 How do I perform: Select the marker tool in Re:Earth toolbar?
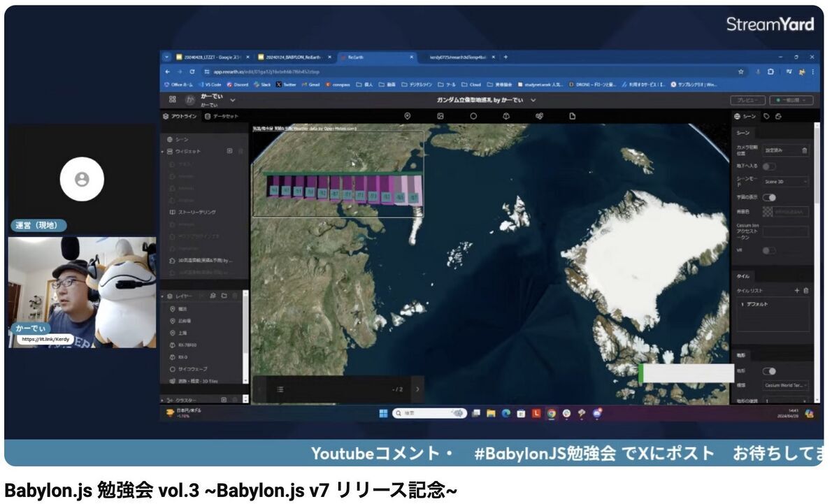408,116
